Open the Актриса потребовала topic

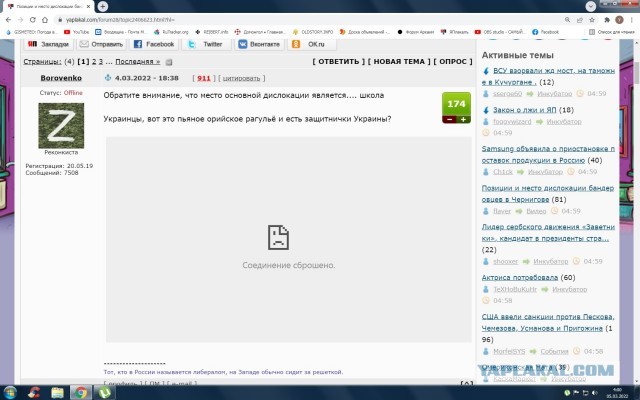click(520, 277)
